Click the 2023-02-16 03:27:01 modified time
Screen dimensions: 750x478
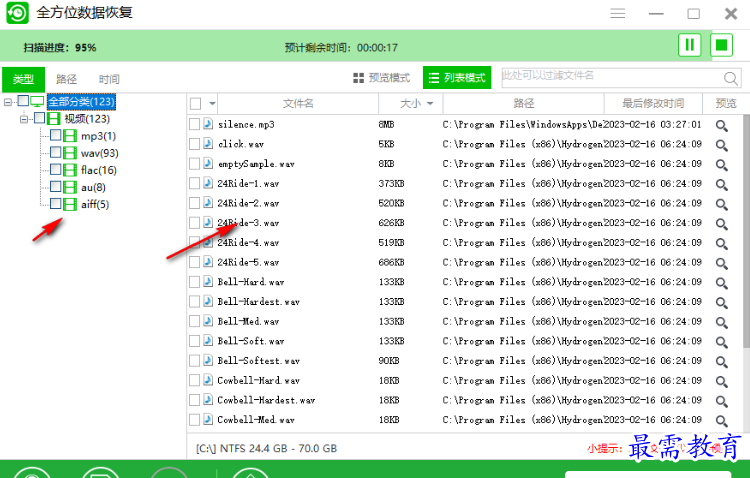[653, 124]
